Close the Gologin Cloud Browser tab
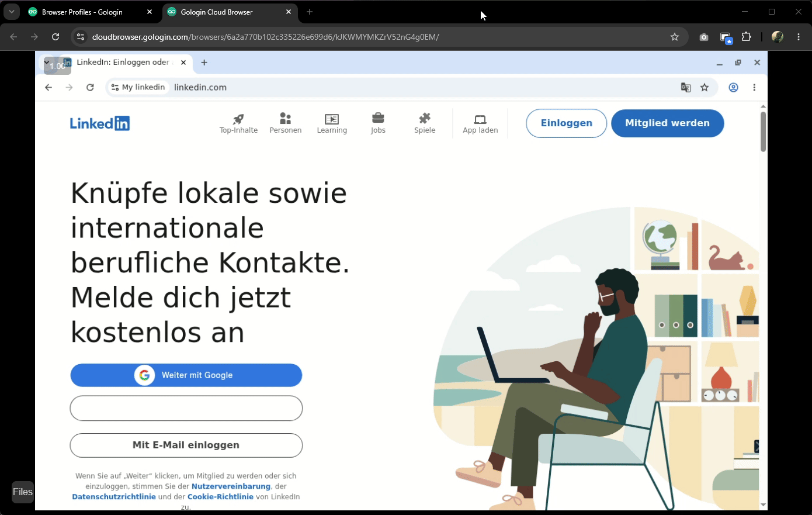The image size is (812, 515). (289, 12)
